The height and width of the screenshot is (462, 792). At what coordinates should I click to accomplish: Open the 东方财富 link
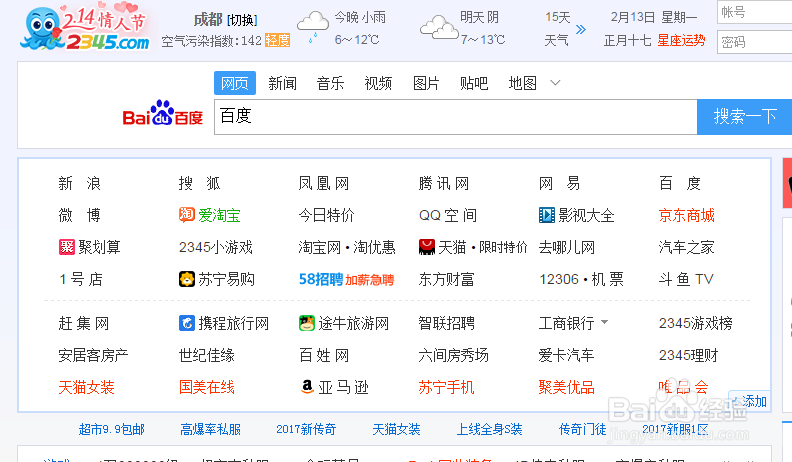[x=447, y=279]
